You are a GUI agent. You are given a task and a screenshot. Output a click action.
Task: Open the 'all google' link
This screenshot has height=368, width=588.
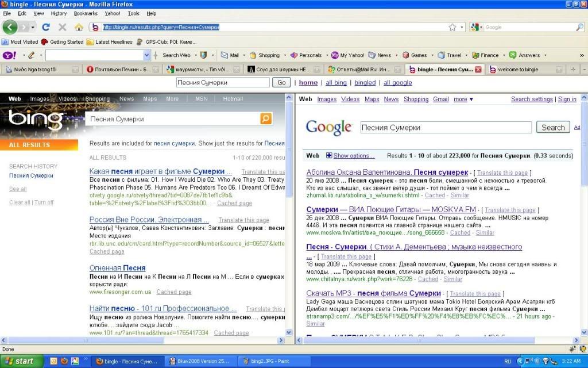[397, 83]
